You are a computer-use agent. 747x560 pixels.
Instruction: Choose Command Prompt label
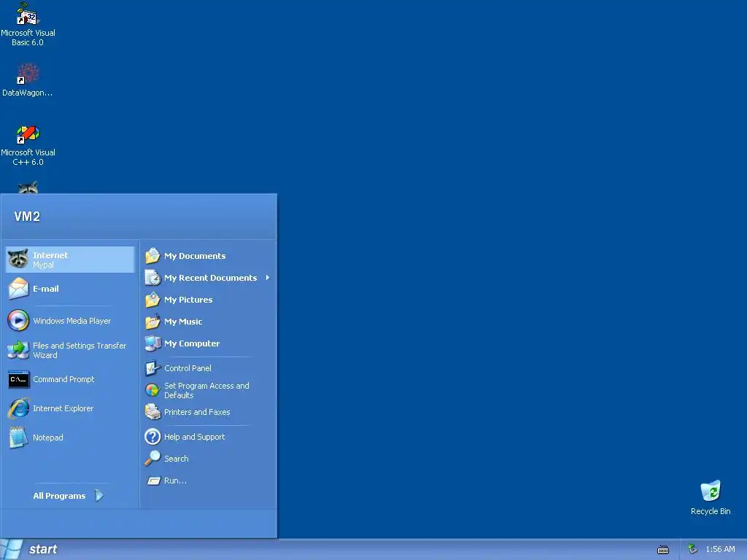tap(64, 379)
